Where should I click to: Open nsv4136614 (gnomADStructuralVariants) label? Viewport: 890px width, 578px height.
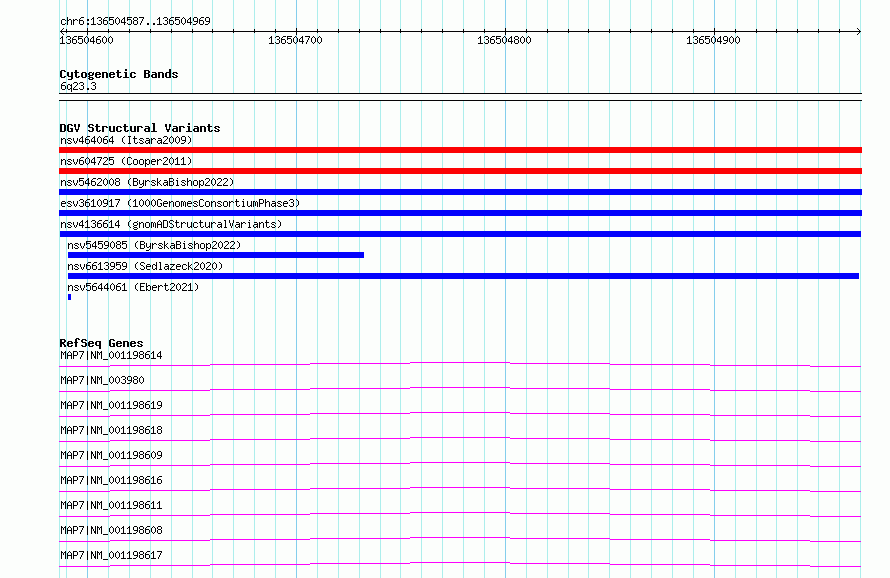click(171, 224)
